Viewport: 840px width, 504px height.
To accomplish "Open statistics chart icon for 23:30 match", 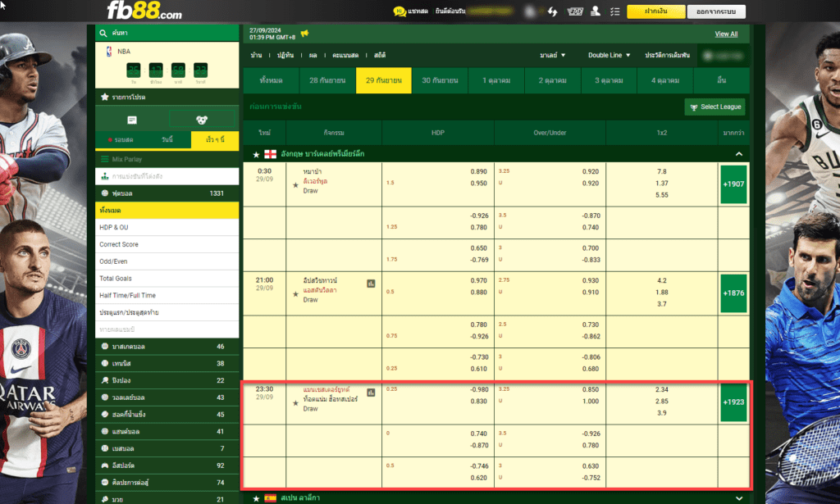I will (x=371, y=393).
